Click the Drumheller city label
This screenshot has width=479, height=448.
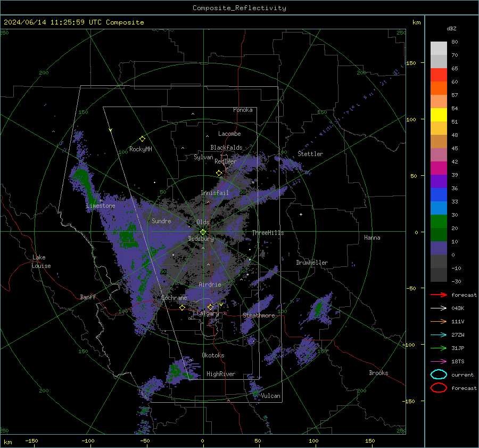click(312, 263)
